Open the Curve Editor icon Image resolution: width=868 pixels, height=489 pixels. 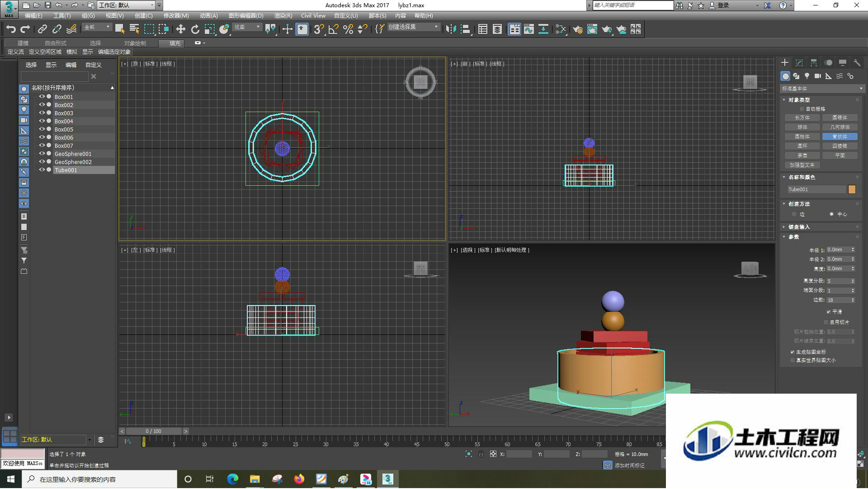pos(528,29)
